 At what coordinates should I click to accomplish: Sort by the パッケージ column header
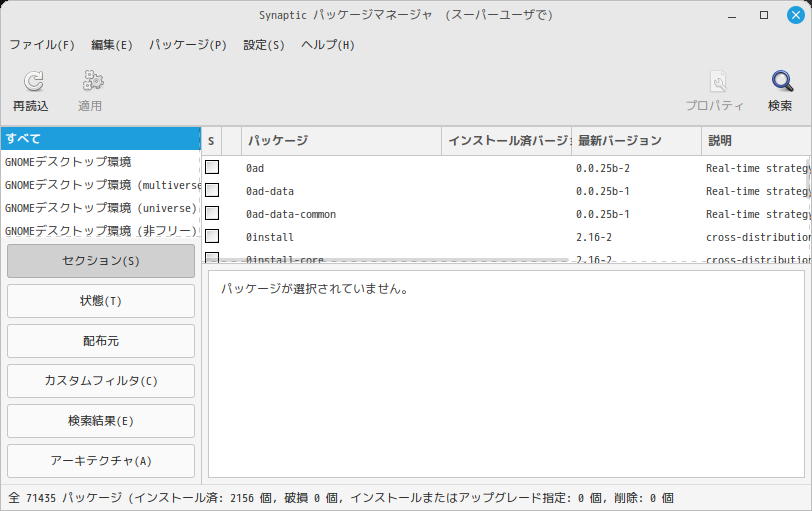coord(341,141)
